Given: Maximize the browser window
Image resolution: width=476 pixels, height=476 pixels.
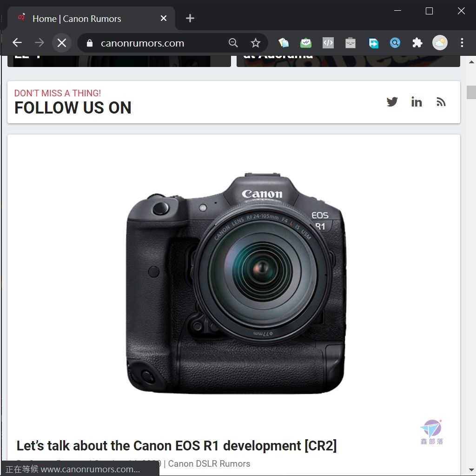Looking at the screenshot, I should coord(429,11).
